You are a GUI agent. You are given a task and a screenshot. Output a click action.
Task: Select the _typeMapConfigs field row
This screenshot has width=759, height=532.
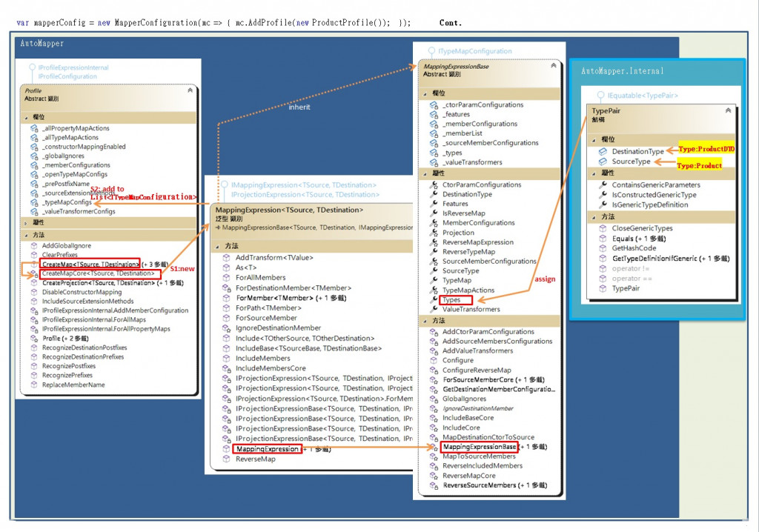[x=67, y=202]
